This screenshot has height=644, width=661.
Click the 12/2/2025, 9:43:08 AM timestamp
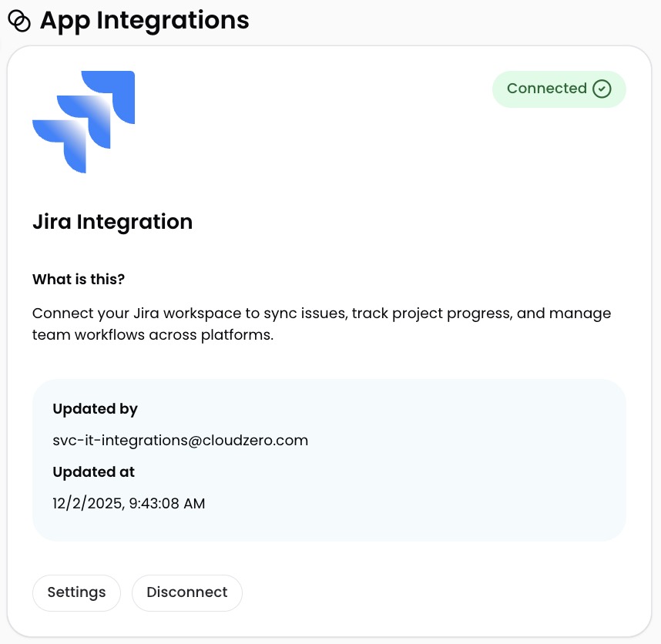pyautogui.click(x=129, y=504)
